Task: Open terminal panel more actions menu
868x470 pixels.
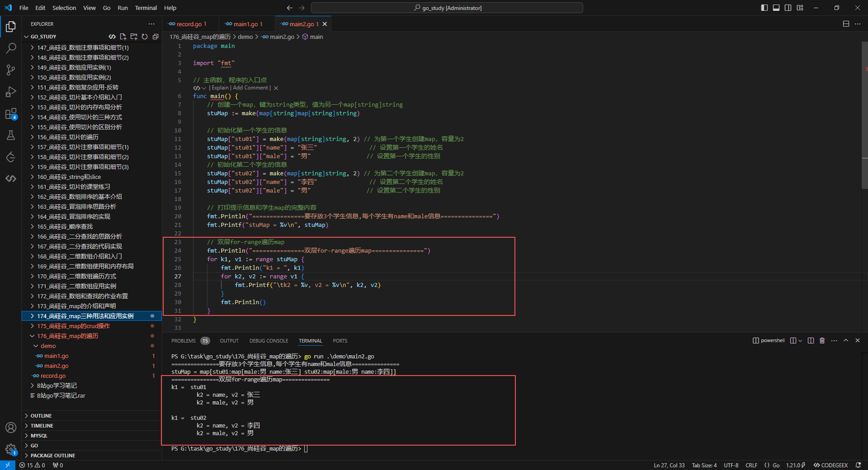Action: coord(834,341)
